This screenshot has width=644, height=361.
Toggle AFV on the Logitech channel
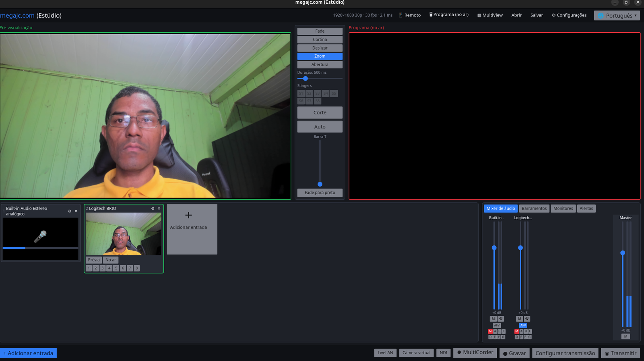coord(523,325)
